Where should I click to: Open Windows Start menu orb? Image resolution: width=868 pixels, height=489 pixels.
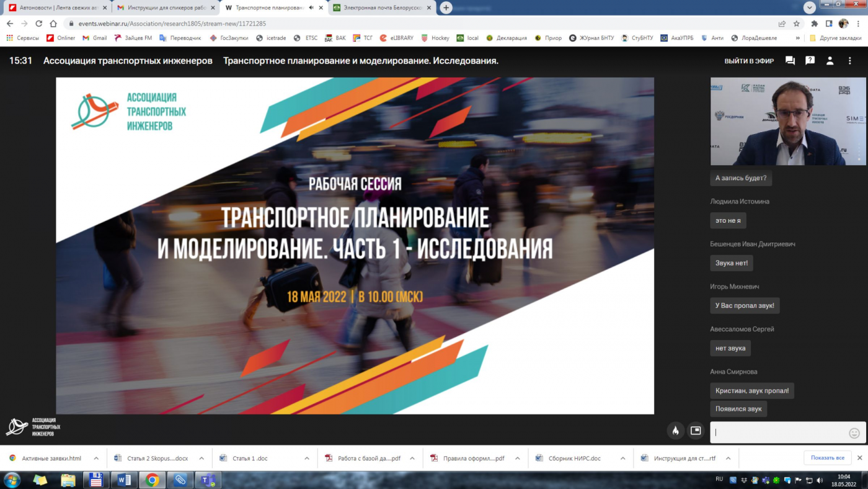(x=12, y=480)
